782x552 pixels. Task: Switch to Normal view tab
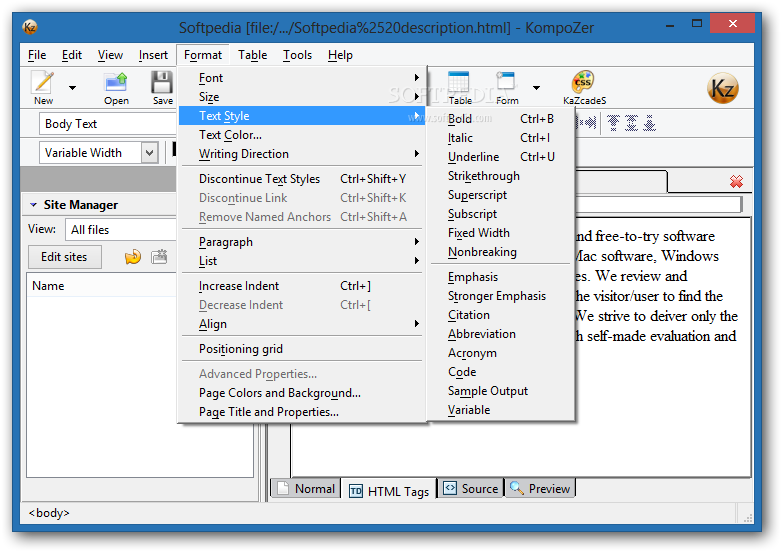(x=306, y=488)
